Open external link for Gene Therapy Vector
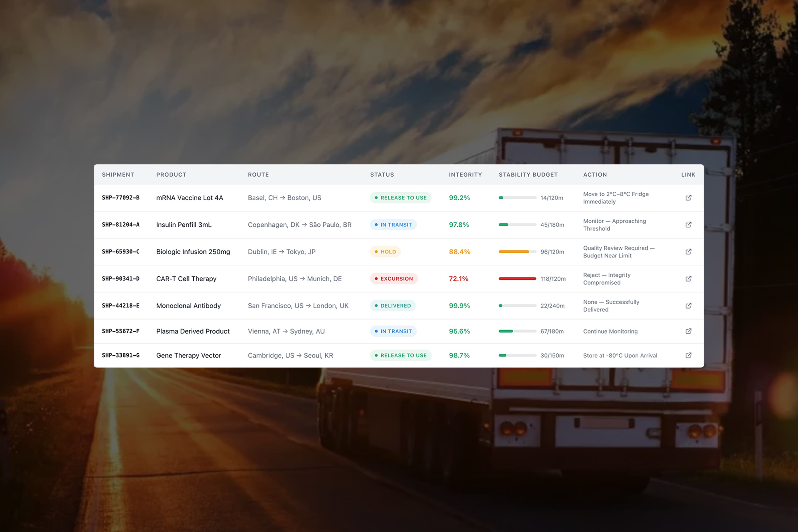This screenshot has height=532, width=798. pos(688,355)
